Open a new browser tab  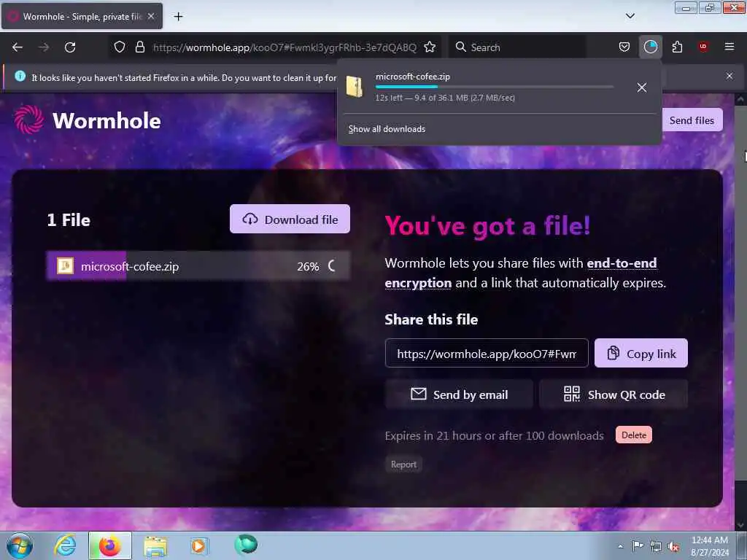178,17
